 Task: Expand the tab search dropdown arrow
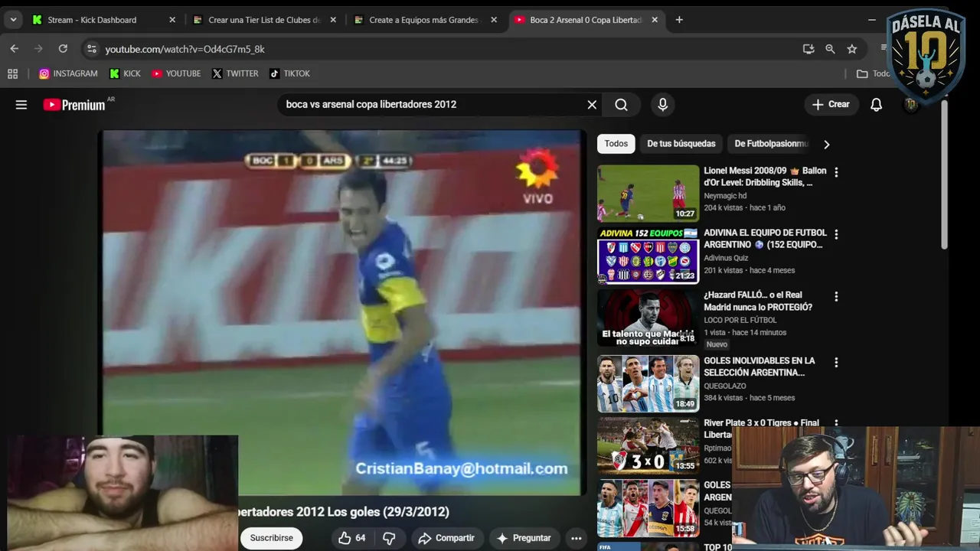(13, 20)
